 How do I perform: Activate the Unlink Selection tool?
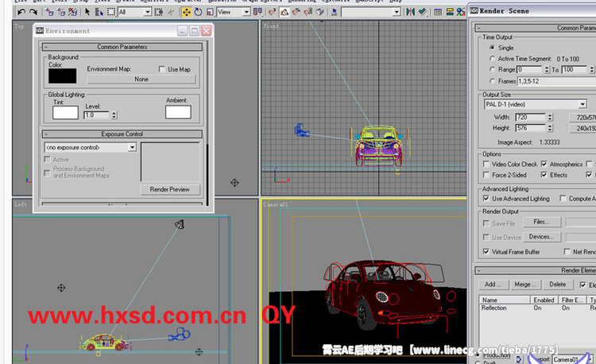click(61, 12)
